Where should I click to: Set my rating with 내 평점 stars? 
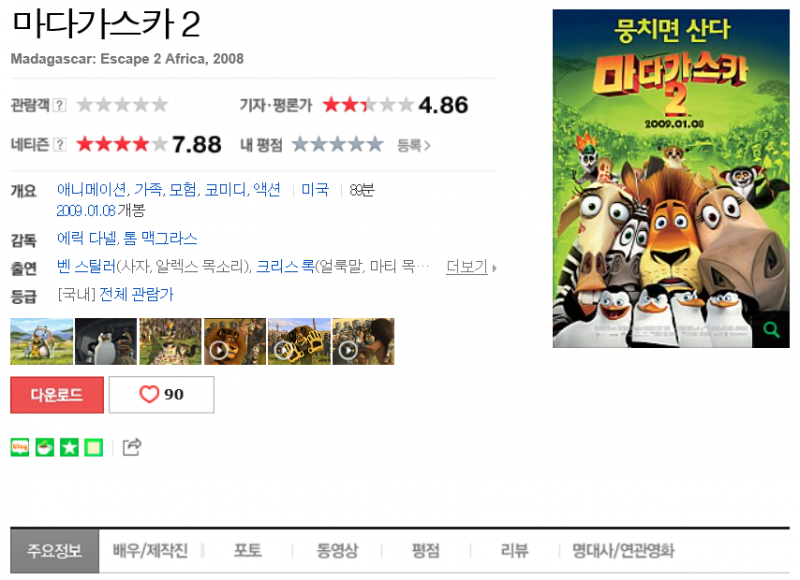point(337,144)
